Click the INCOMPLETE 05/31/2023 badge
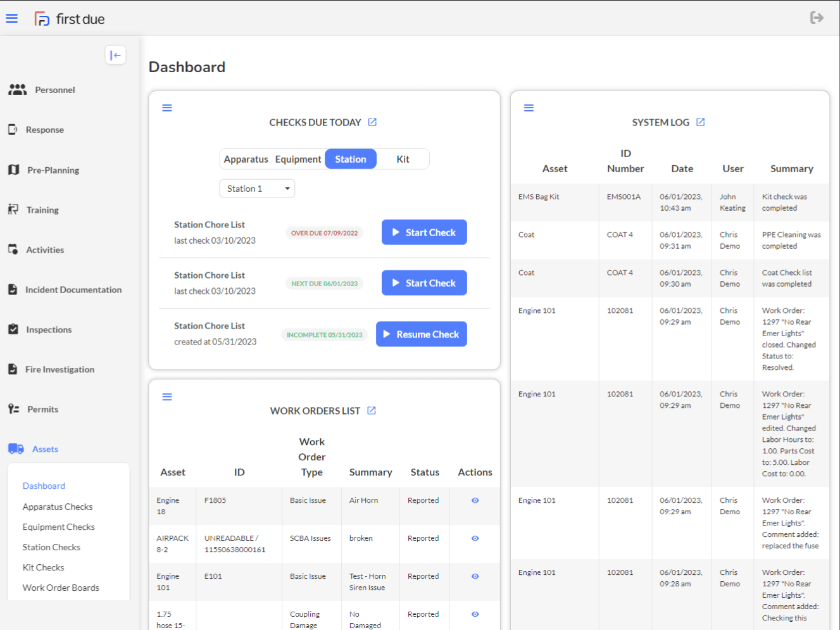Viewport: 840px width, 630px height. click(x=324, y=335)
